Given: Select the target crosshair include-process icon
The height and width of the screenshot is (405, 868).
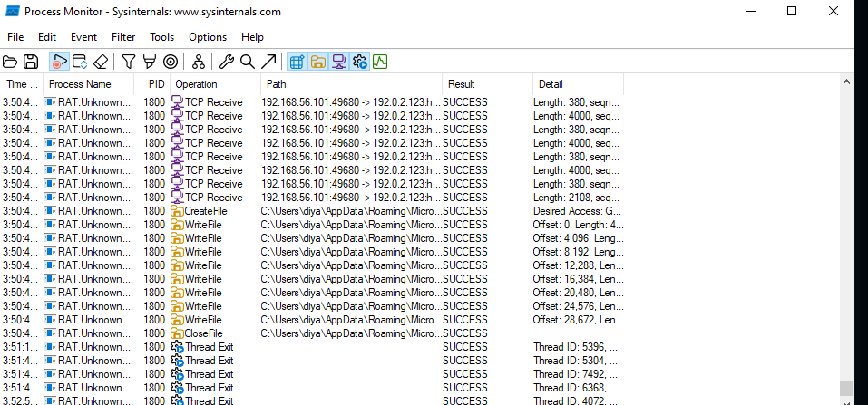Looking at the screenshot, I should pos(171,62).
